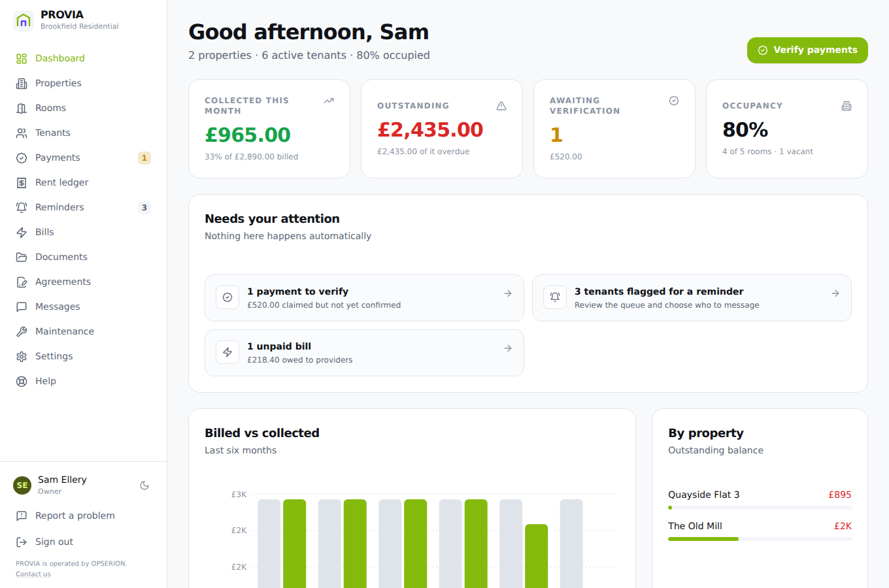Click the Report a problem flag icon
Image resolution: width=889 pixels, height=588 pixels.
click(22, 516)
